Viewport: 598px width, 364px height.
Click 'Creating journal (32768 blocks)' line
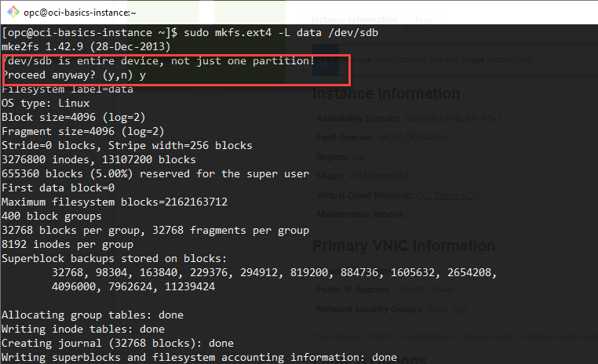click(x=118, y=344)
